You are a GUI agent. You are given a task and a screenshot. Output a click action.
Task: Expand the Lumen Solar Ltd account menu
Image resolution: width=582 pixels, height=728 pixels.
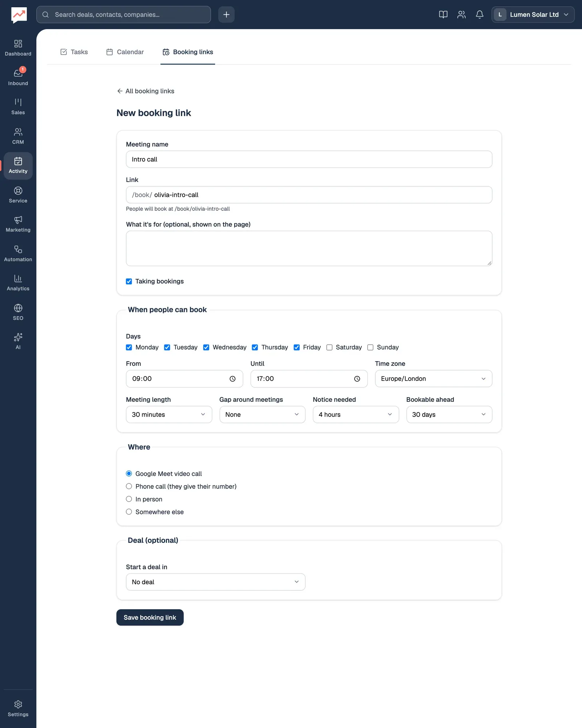point(533,15)
